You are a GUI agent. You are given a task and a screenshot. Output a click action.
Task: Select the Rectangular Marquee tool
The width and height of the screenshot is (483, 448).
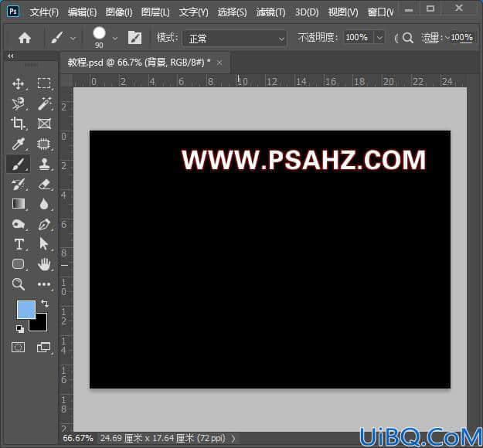click(x=44, y=83)
